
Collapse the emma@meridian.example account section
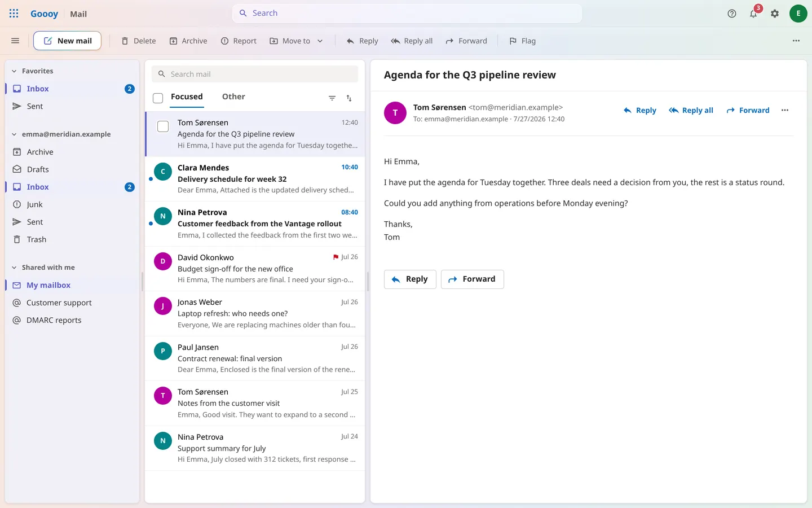[x=14, y=134]
